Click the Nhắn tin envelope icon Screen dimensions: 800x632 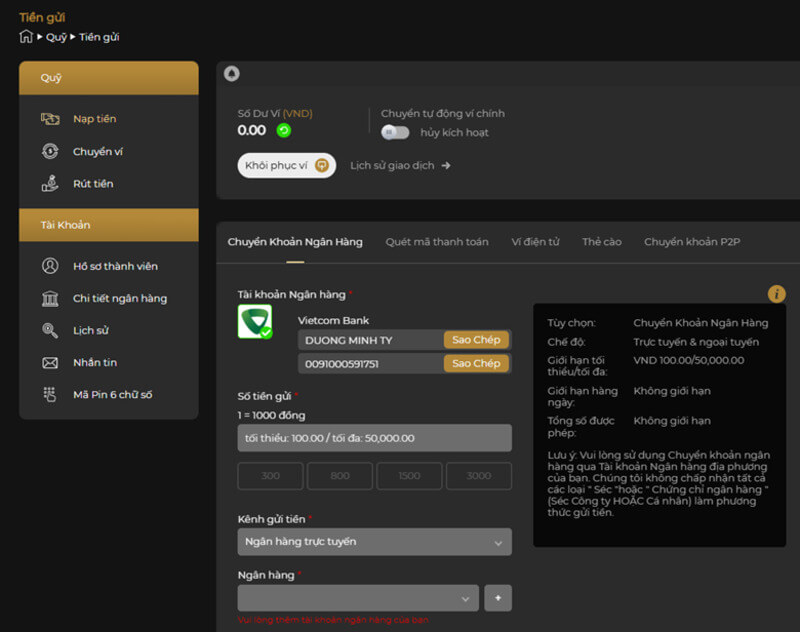coord(50,363)
